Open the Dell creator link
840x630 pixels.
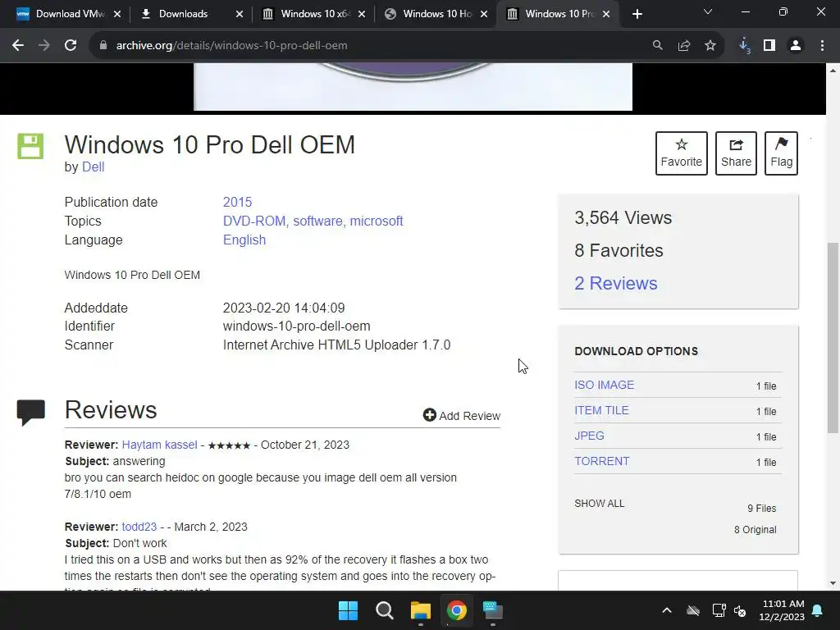pos(94,167)
